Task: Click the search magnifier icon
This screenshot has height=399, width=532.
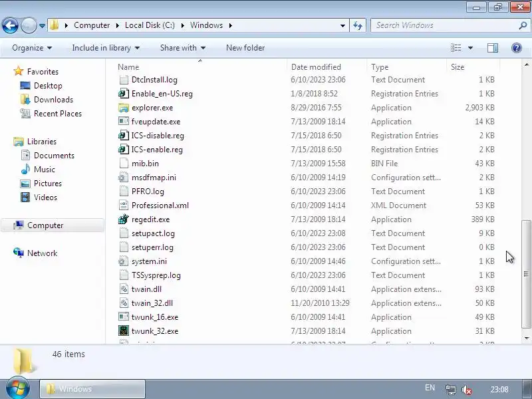Action: pyautogui.click(x=523, y=25)
